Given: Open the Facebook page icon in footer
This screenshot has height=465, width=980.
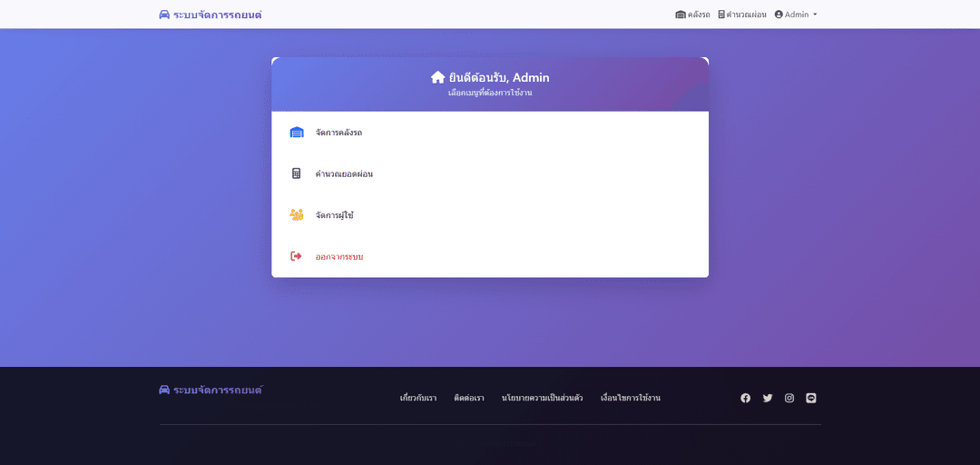Looking at the screenshot, I should (x=746, y=398).
